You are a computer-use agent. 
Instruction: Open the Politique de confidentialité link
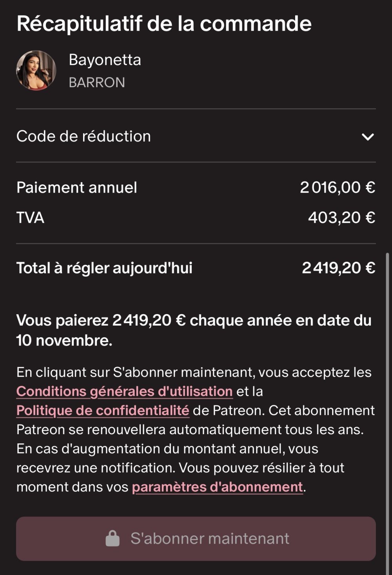103,411
